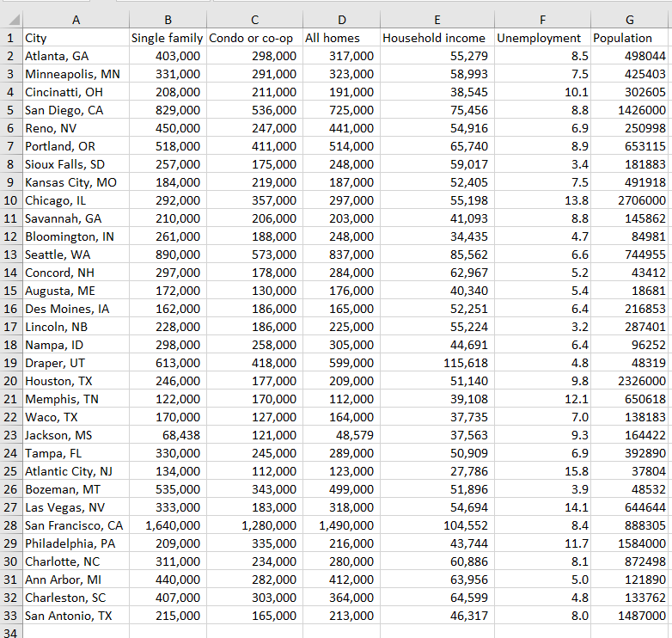Select the 'Atlanta, GA' cell

[x=76, y=56]
